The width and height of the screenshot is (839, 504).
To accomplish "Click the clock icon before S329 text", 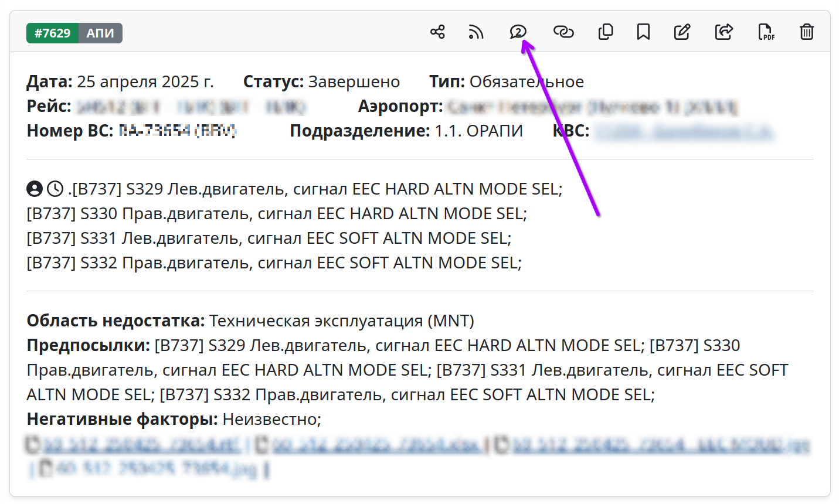I will pos(55,189).
